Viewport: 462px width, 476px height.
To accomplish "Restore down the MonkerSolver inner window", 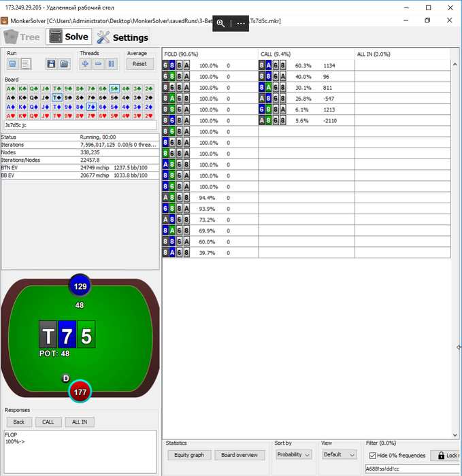I will pyautogui.click(x=427, y=20).
